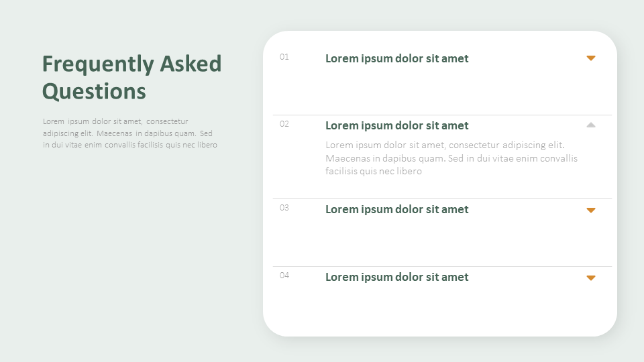Select the fourth question's bold heading text
This screenshot has width=644, height=362.
click(396, 277)
